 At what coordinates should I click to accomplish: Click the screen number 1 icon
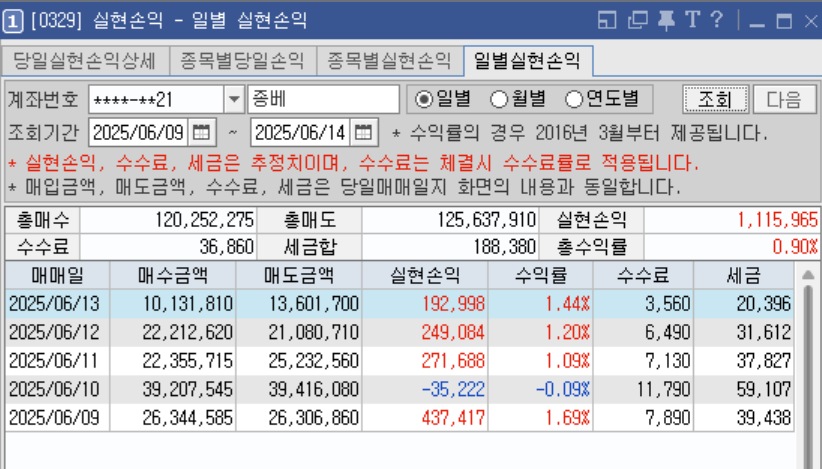pyautogui.click(x=14, y=21)
